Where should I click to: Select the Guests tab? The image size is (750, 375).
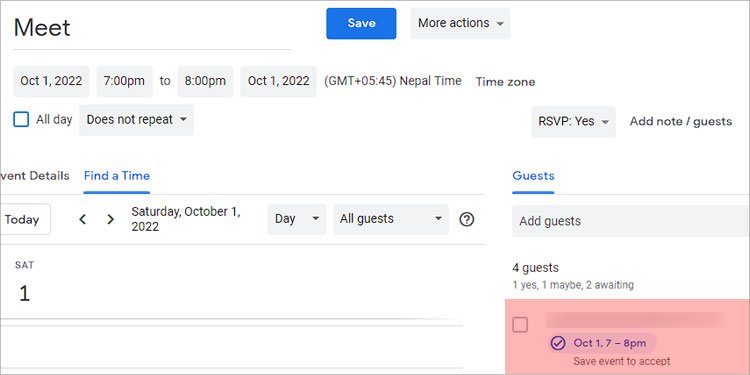[x=533, y=176]
